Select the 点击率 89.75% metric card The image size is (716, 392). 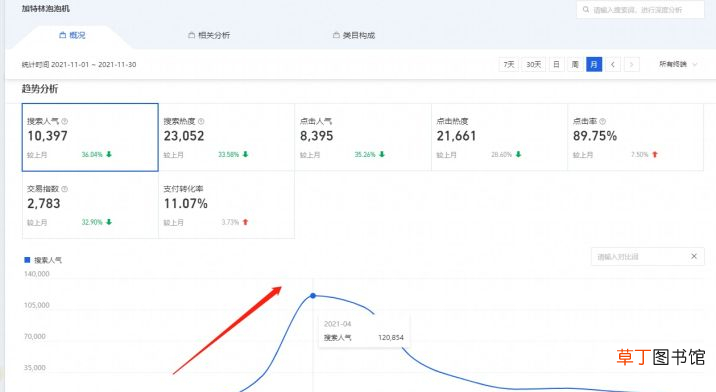[635, 138]
